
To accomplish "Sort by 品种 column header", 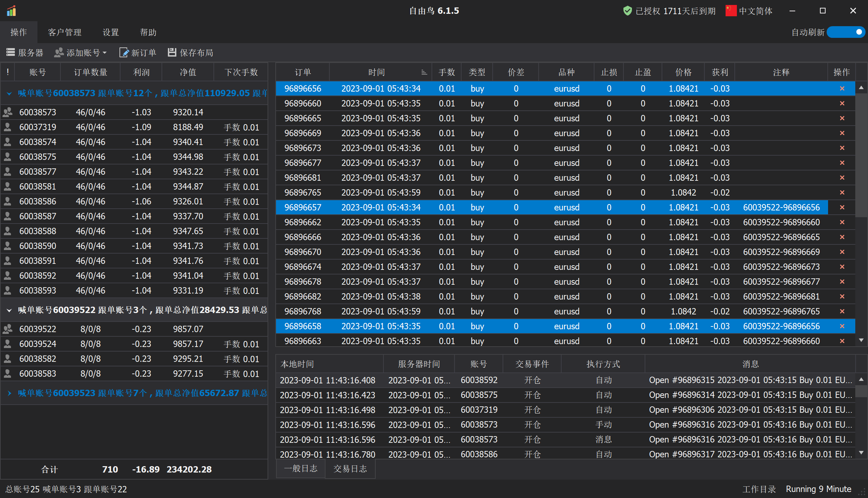I will (567, 72).
